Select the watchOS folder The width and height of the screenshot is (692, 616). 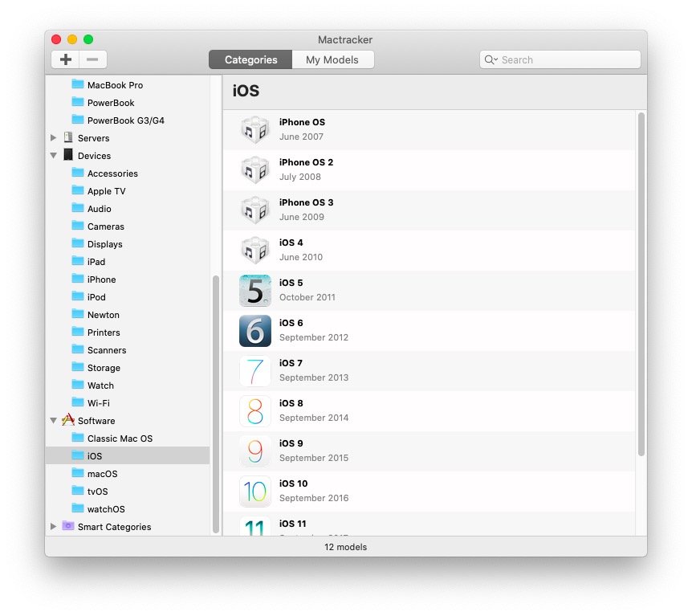(x=127, y=508)
